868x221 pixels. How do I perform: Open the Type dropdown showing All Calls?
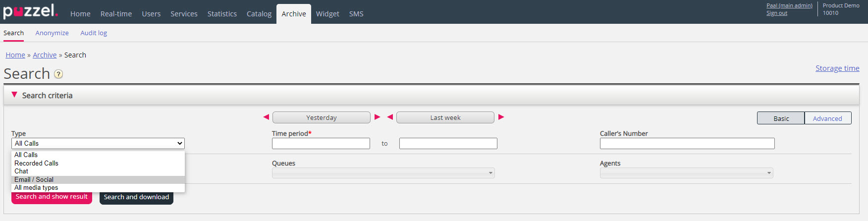98,143
